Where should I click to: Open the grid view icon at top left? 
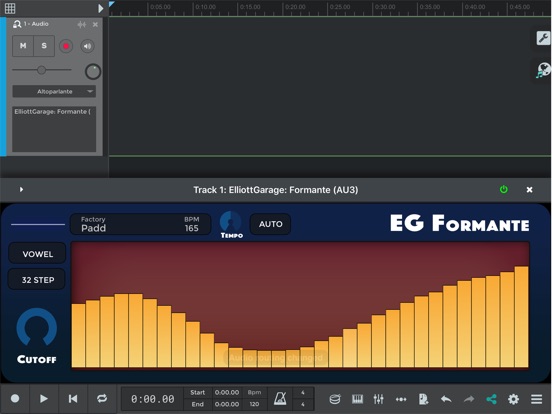10,8
